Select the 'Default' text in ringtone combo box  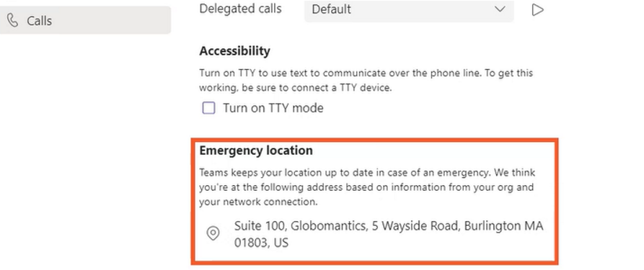click(x=331, y=9)
